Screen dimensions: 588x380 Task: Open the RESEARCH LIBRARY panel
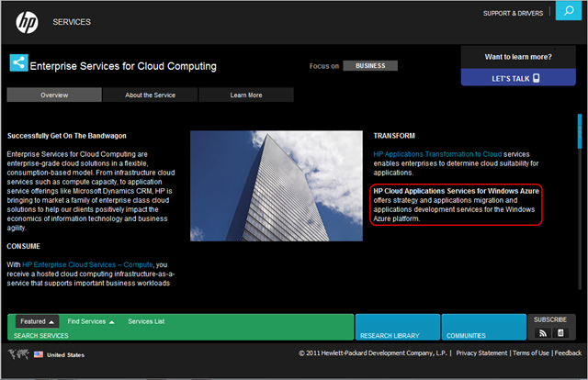pyautogui.click(x=398, y=327)
